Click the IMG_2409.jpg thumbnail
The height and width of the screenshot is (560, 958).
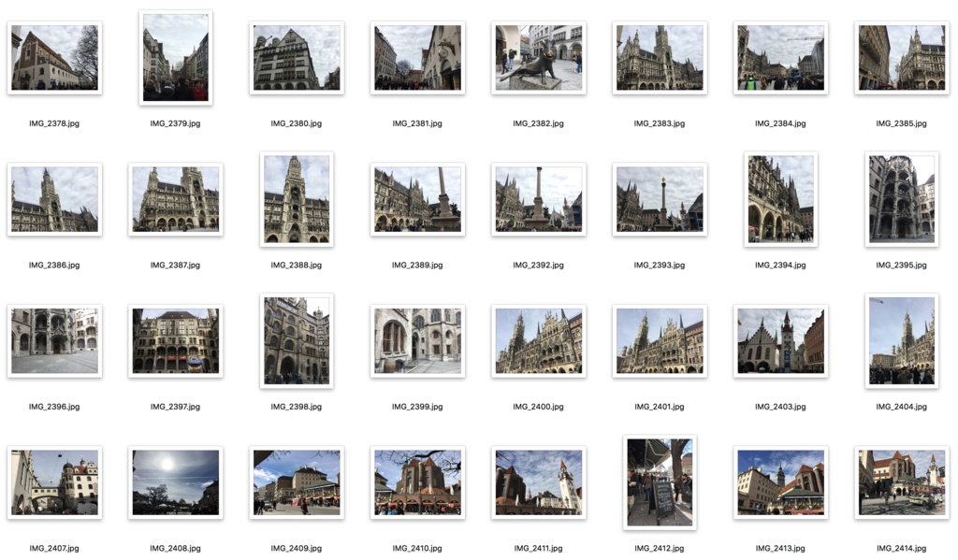coord(297,483)
